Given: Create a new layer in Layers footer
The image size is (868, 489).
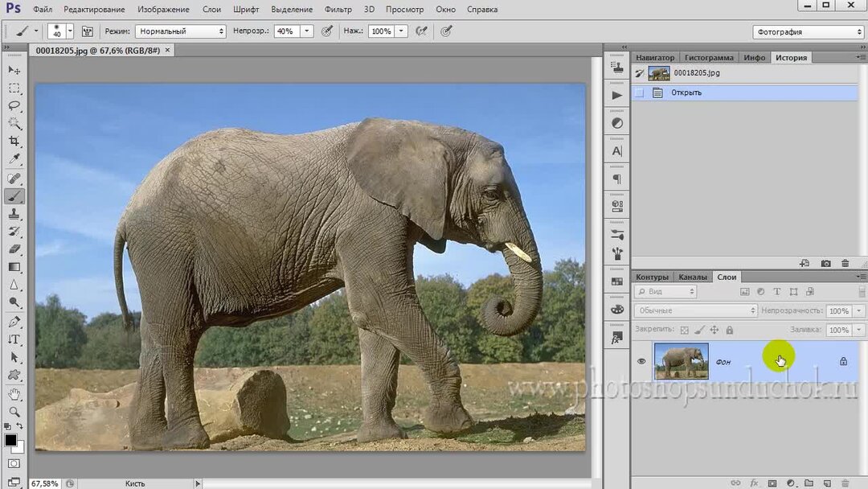Looking at the screenshot, I should [x=827, y=483].
